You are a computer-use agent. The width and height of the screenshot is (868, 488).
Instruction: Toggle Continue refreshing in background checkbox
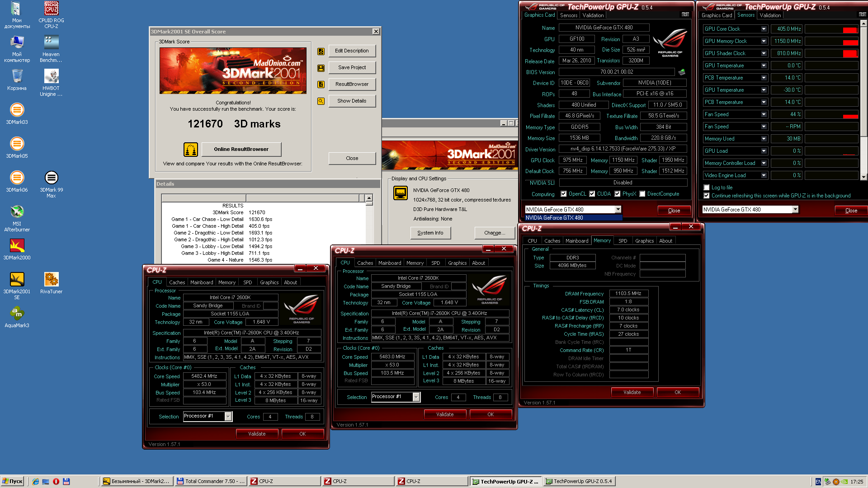tap(707, 196)
